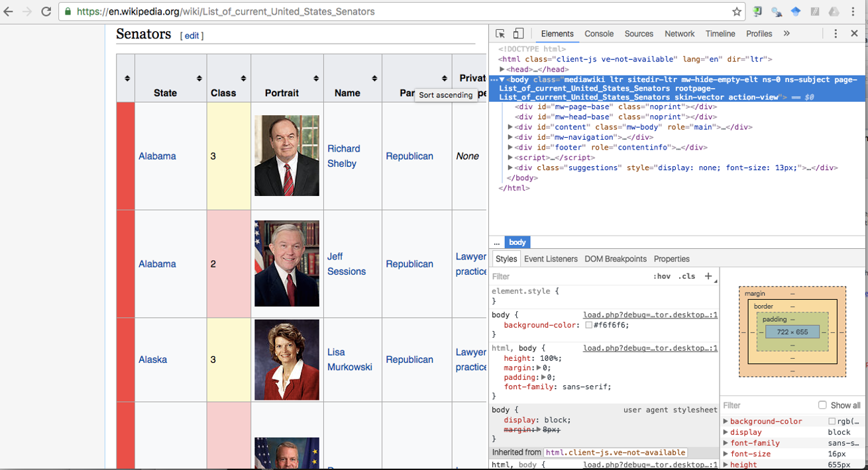
Task: Click the #f6f6f6 background-color swatch
Action: pos(588,325)
